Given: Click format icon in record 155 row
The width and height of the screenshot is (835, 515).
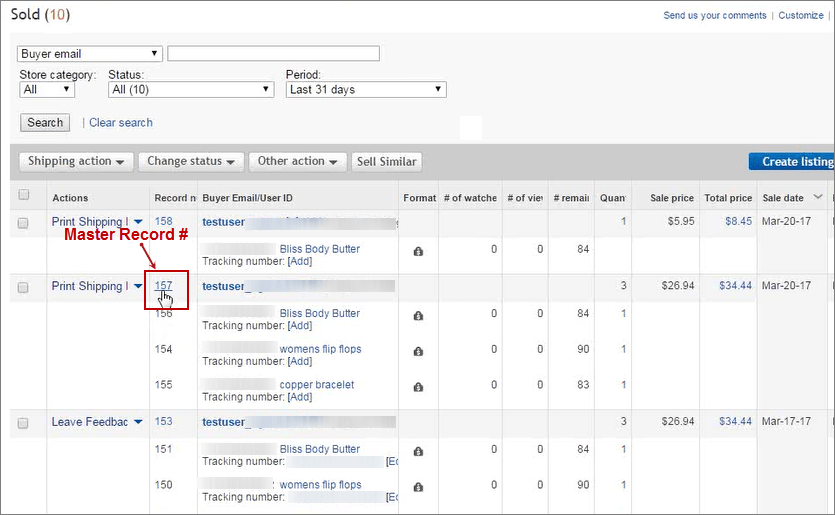Looking at the screenshot, I should click(x=418, y=387).
